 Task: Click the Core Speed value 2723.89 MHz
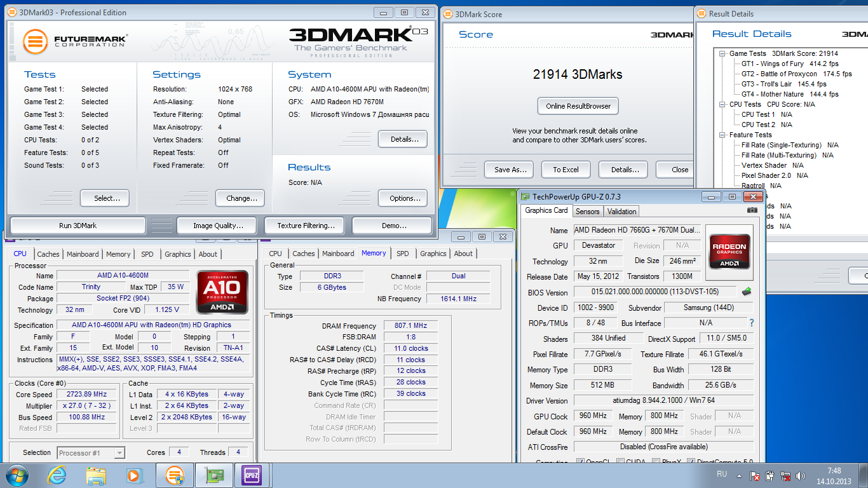(88, 394)
